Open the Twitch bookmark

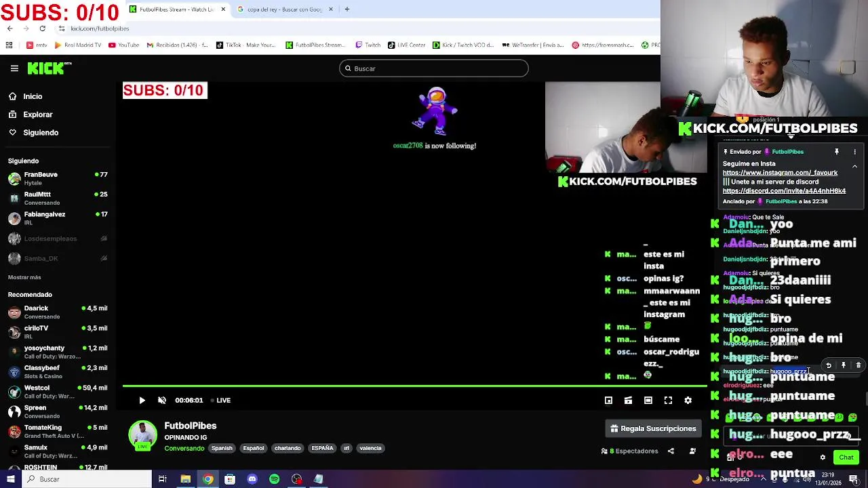click(x=368, y=45)
